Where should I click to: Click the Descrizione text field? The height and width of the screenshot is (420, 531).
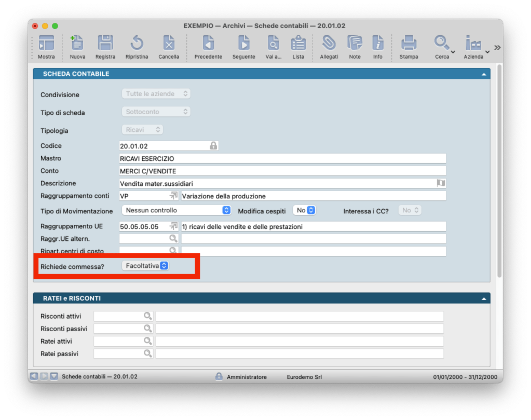point(278,183)
